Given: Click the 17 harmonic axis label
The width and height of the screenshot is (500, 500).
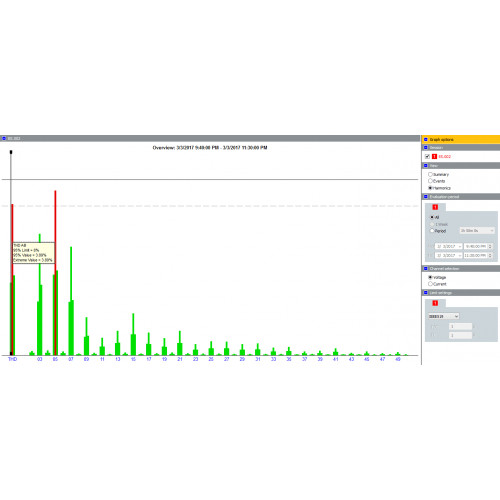Looking at the screenshot, I should [149, 359].
